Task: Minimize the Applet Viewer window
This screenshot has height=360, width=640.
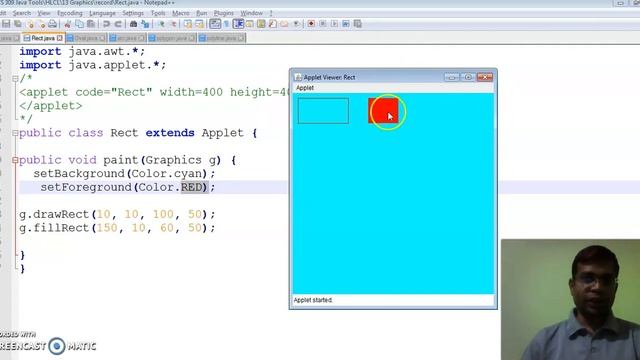Action: (451, 77)
